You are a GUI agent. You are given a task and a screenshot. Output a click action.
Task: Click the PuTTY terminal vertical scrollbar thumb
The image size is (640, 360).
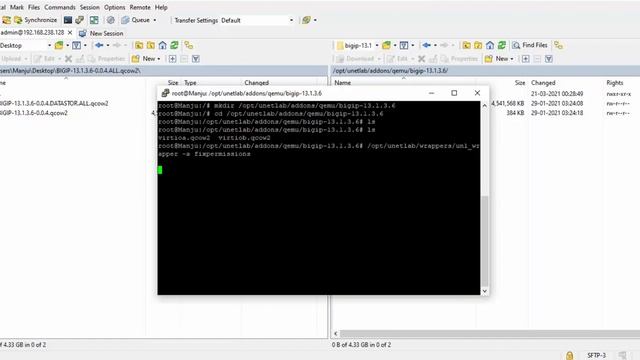tap(484, 241)
